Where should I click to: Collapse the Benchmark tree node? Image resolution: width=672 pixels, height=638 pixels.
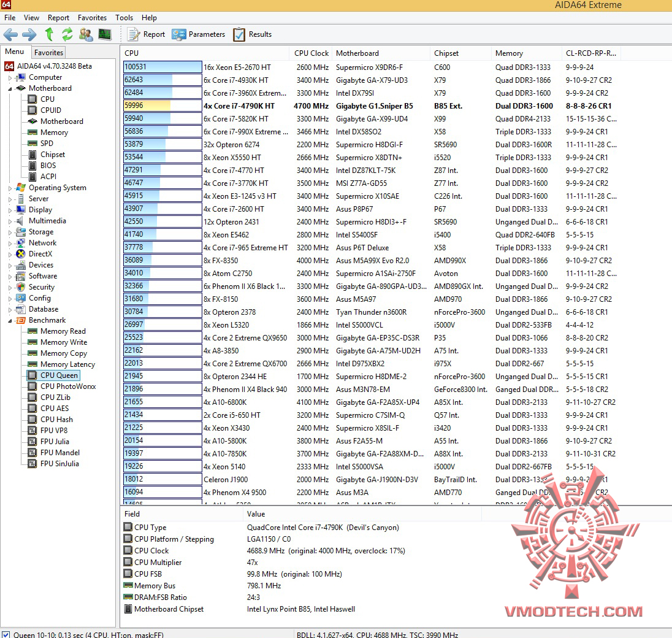tap(10, 320)
